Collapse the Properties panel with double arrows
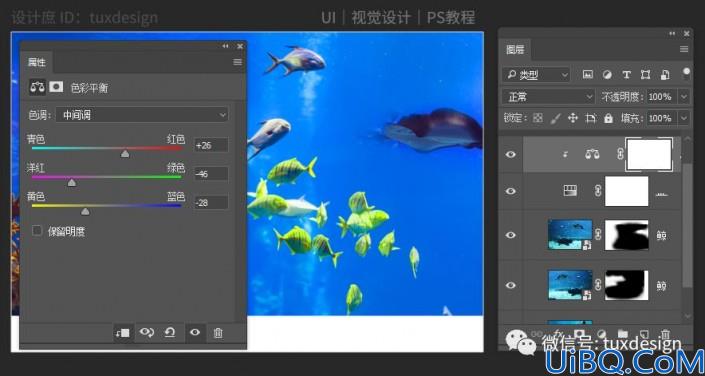 [x=225, y=46]
